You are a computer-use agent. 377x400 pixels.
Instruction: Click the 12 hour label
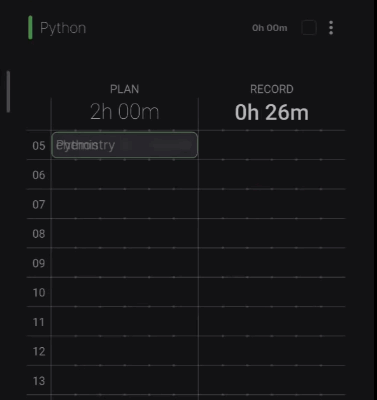click(39, 351)
